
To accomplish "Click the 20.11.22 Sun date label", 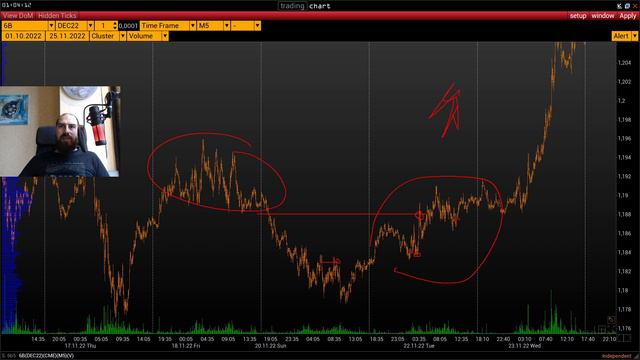I will [x=271, y=346].
